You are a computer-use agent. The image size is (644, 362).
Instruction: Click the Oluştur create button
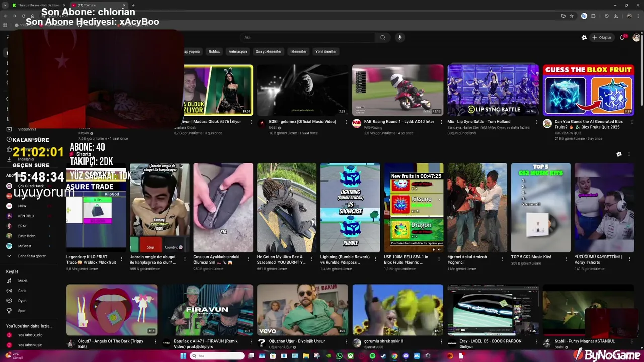[x=602, y=37]
